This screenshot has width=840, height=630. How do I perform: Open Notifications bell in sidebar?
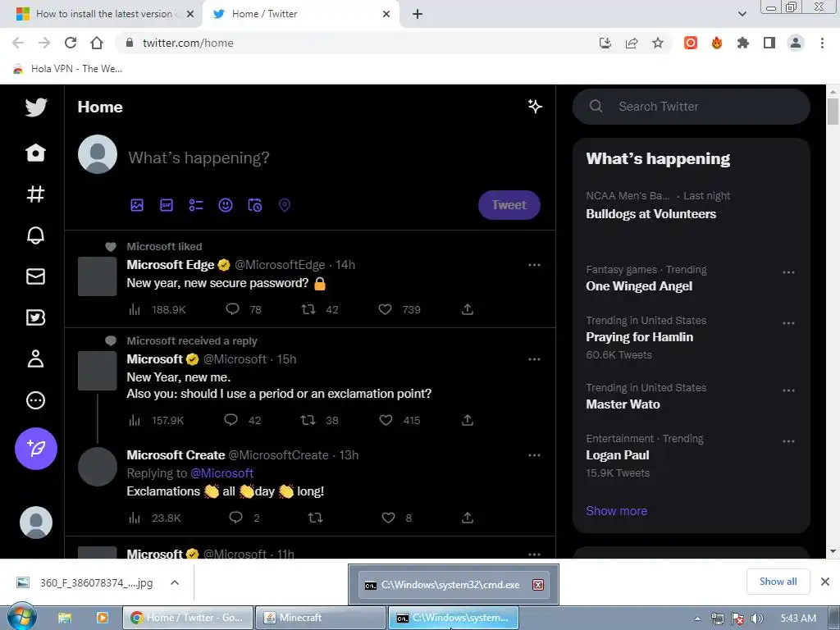(36, 235)
